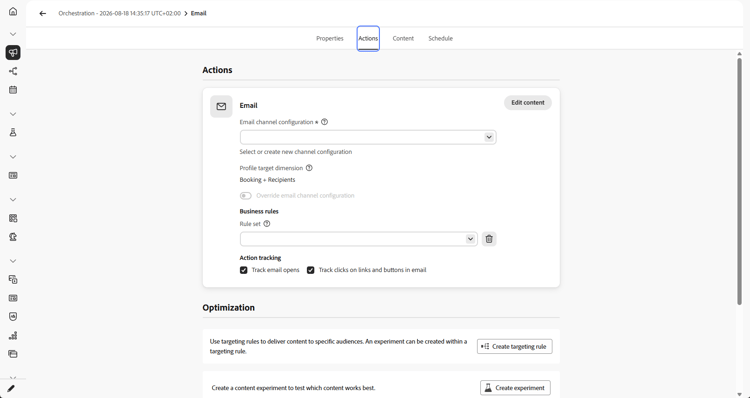Collapse sidebar section above the beaker icon

13,114
